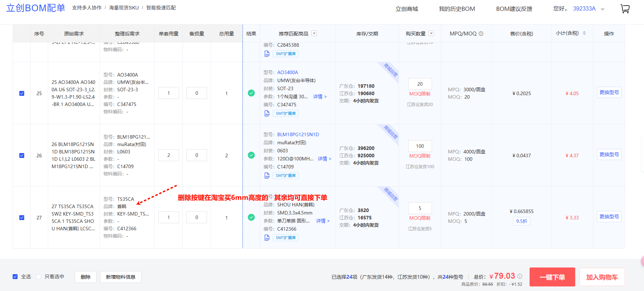The width and height of the screenshot is (644, 291).
Task: Edit 单套用量 field for row 26
Action: (168, 155)
